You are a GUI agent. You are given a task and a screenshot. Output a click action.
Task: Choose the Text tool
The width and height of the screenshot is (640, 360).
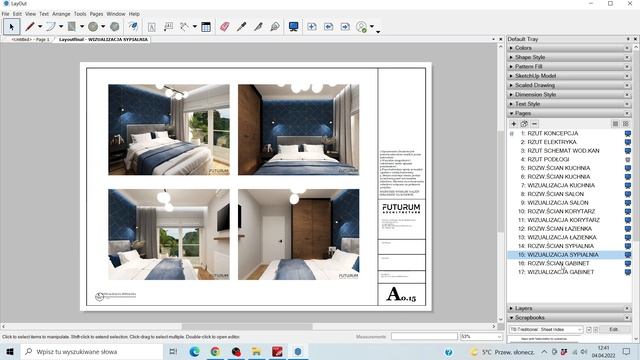point(151,27)
